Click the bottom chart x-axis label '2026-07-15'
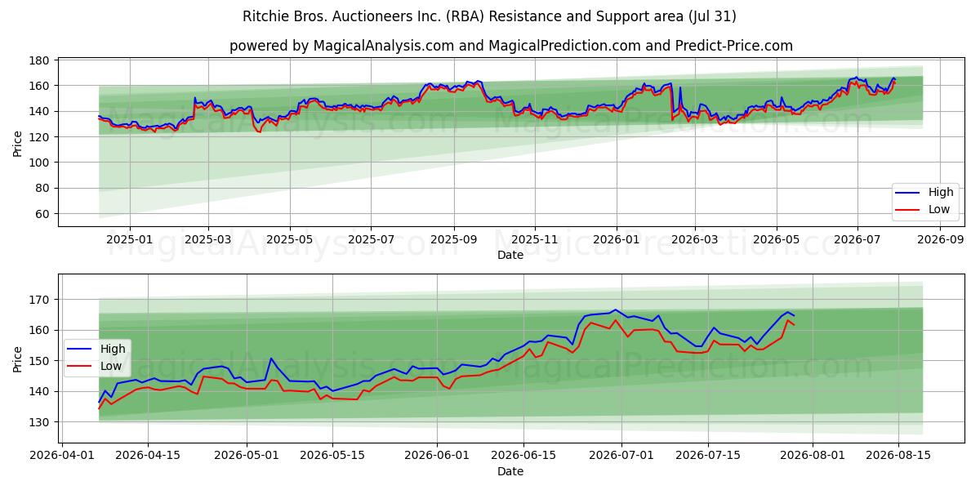The width and height of the screenshot is (980, 490). 707,457
